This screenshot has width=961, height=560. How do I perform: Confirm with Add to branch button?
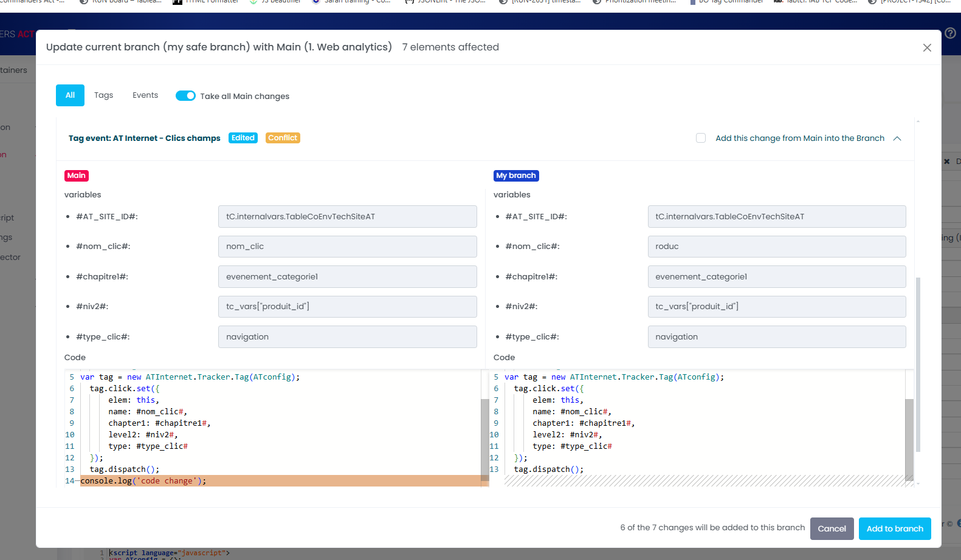point(894,528)
